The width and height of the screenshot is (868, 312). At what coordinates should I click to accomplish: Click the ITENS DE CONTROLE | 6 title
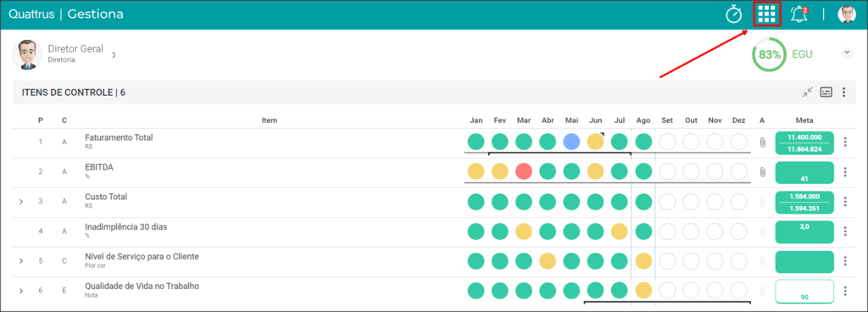(74, 92)
